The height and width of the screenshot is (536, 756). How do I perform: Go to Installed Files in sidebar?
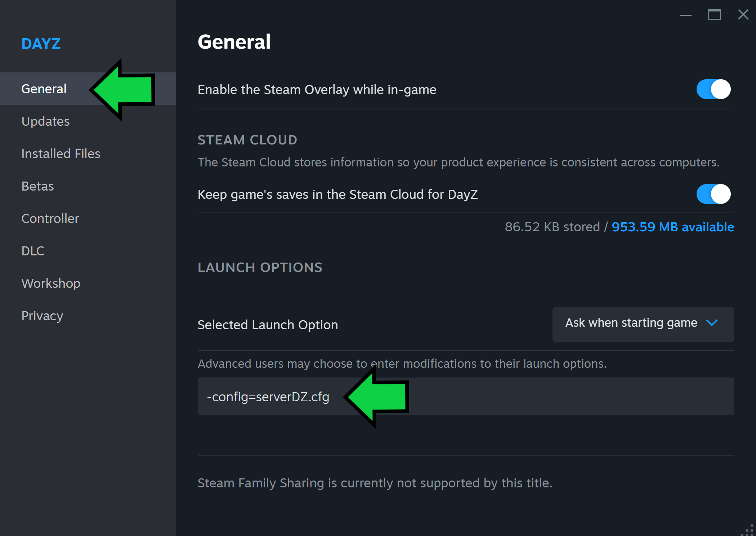(61, 154)
